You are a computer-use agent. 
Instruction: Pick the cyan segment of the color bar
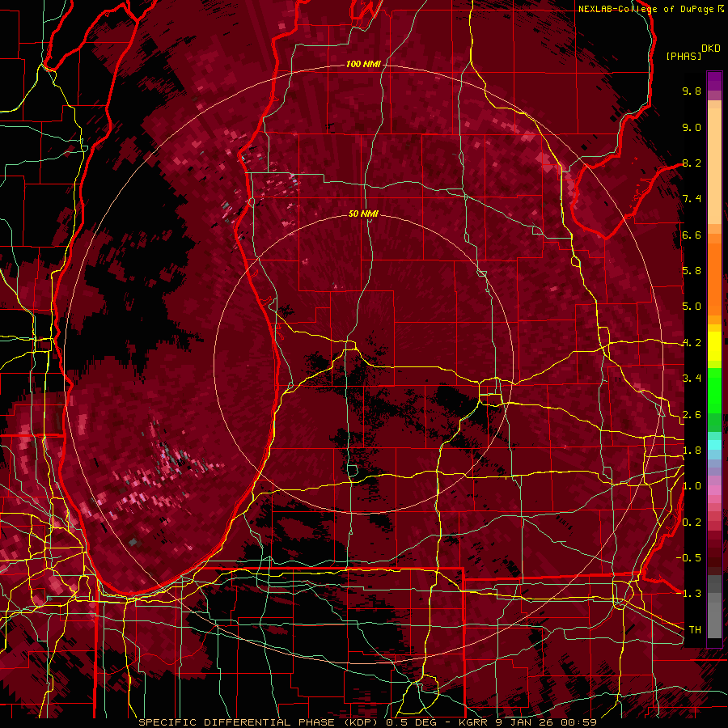coord(714,445)
